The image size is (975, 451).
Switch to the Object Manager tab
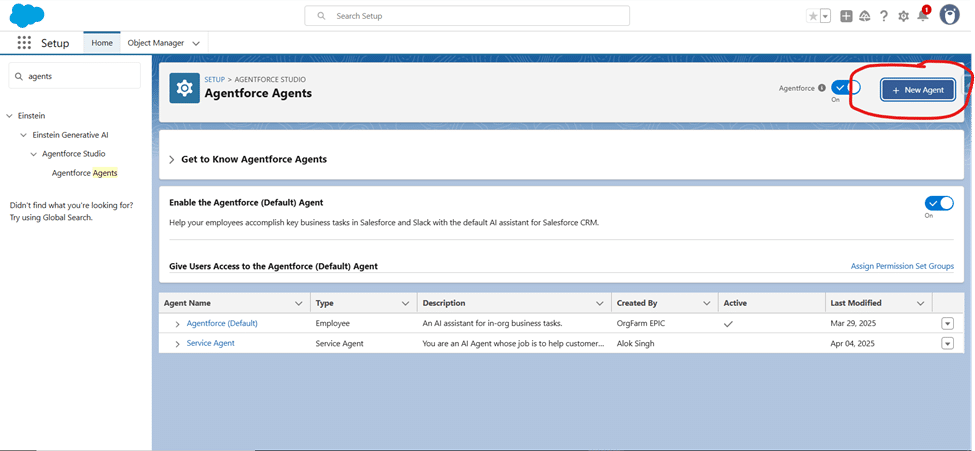click(x=155, y=43)
